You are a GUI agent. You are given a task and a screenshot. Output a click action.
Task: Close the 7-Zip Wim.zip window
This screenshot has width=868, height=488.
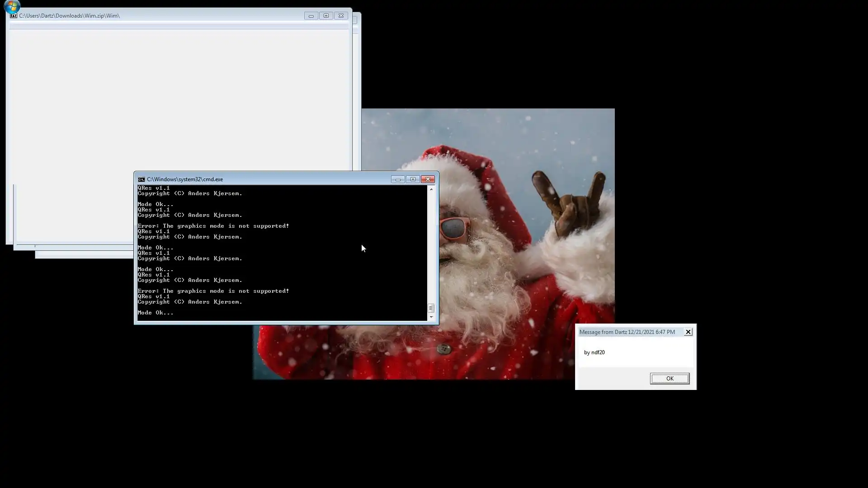[x=341, y=16]
